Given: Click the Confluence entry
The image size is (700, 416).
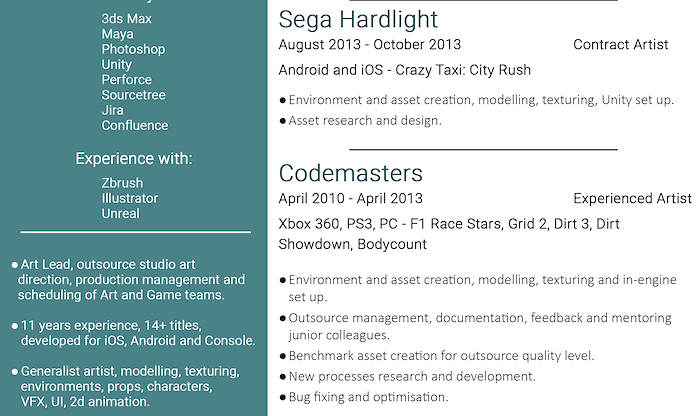Looking at the screenshot, I should [134, 125].
